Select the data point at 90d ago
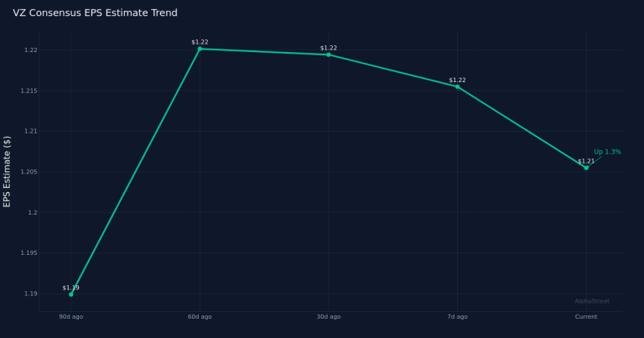 point(70,294)
